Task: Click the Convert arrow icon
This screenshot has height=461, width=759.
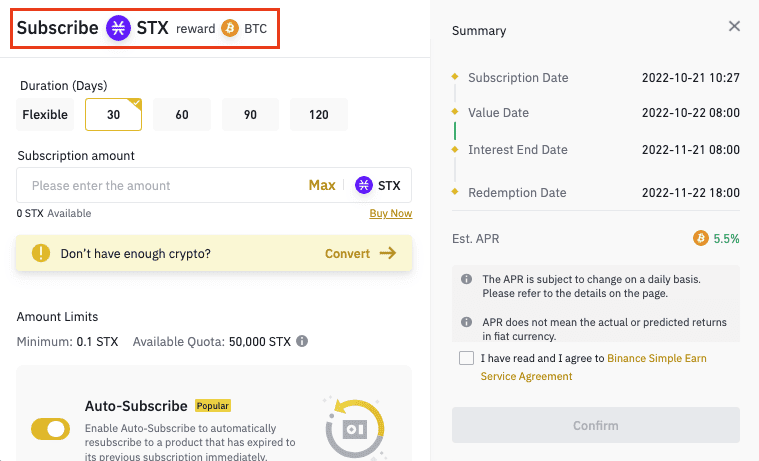Action: (x=387, y=253)
